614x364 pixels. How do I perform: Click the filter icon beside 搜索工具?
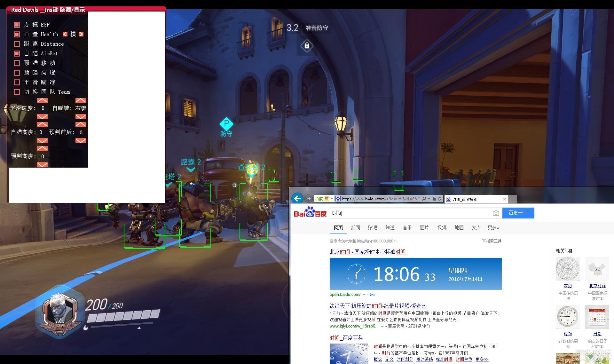click(x=484, y=241)
